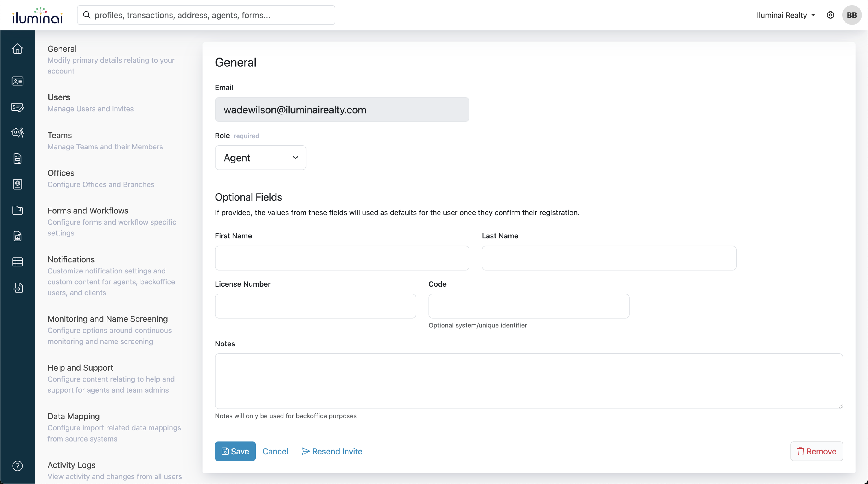The height and width of the screenshot is (484, 868).
Task: Click the First Name input
Action: coord(342,258)
